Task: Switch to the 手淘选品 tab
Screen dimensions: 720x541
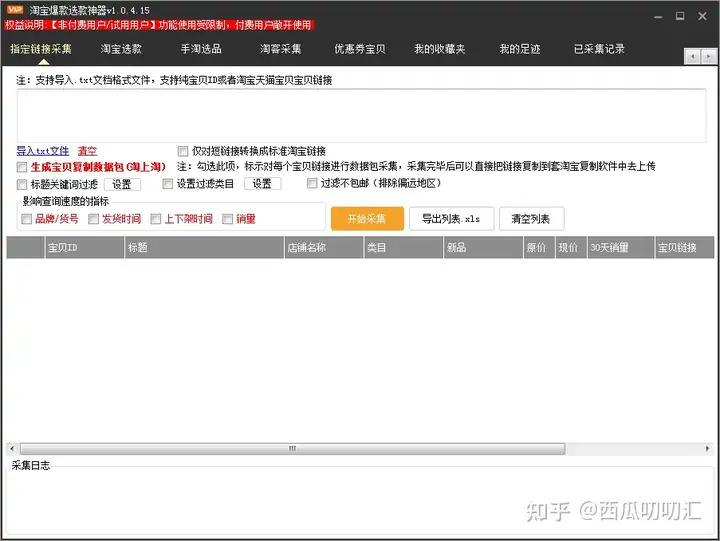Action: [x=201, y=49]
